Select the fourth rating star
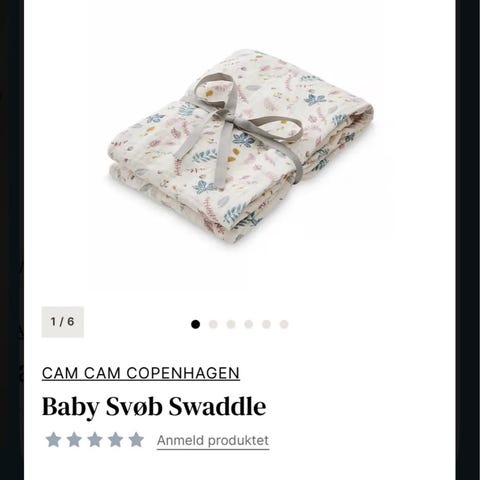The width and height of the screenshot is (480, 480). pos(115,440)
